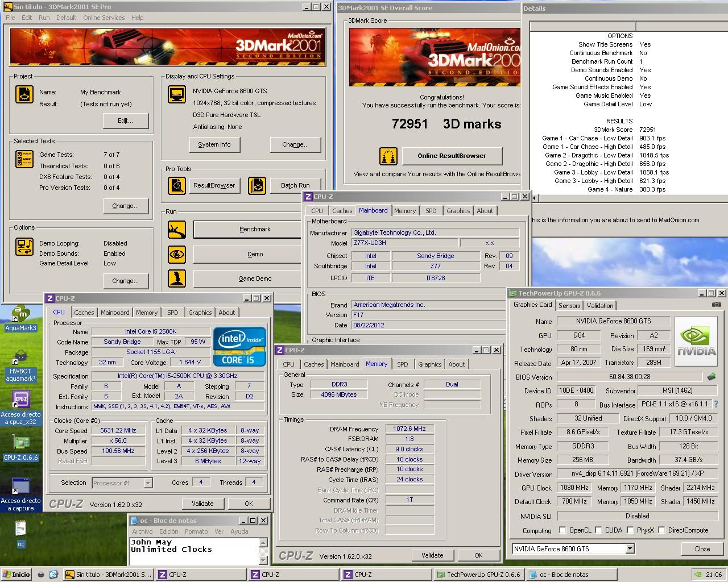Click the Intel Core i5 logo

tap(239, 346)
